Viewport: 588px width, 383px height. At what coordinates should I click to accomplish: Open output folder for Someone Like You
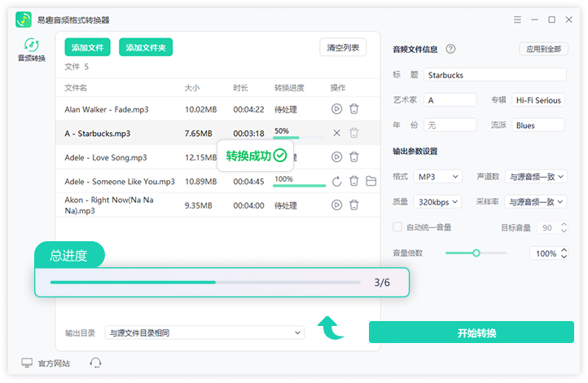tap(371, 181)
